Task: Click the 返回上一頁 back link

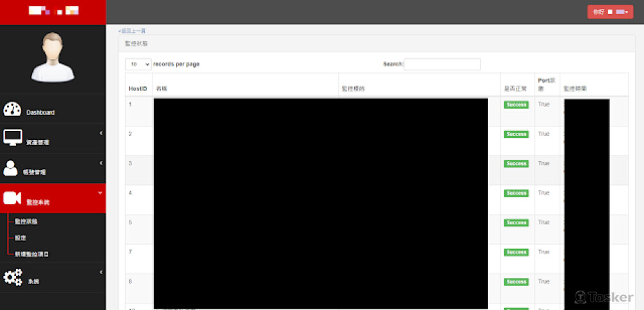Action: pos(133,31)
